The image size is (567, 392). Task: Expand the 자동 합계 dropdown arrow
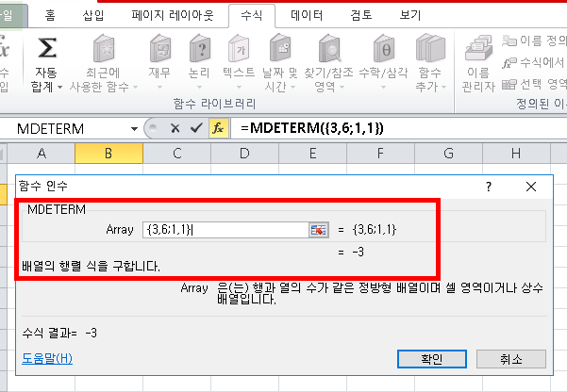(60, 87)
